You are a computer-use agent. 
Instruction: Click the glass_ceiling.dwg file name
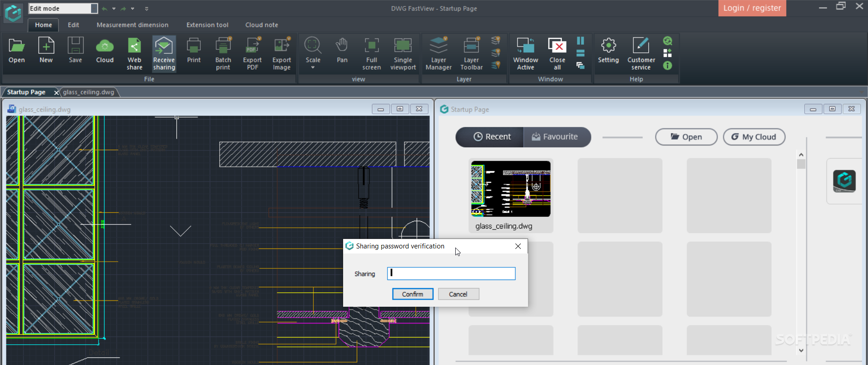[x=504, y=226]
